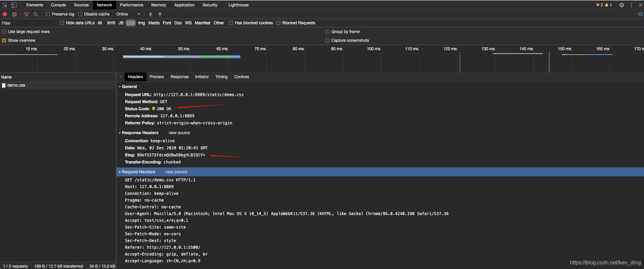Open the Memory panel

tap(159, 5)
